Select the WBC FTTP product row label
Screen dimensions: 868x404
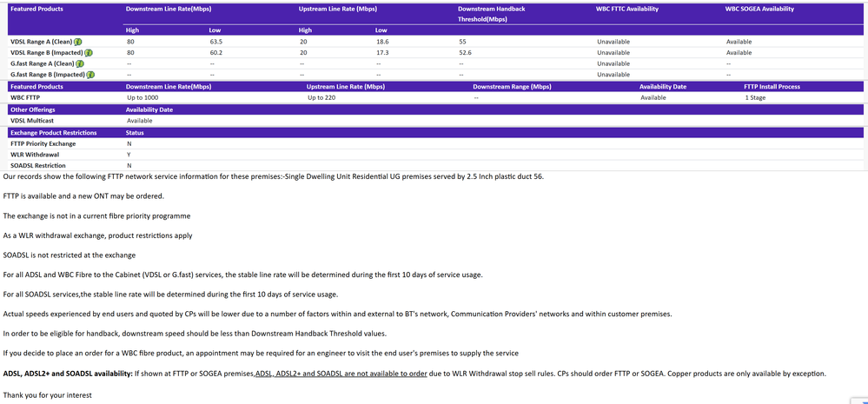(x=25, y=98)
